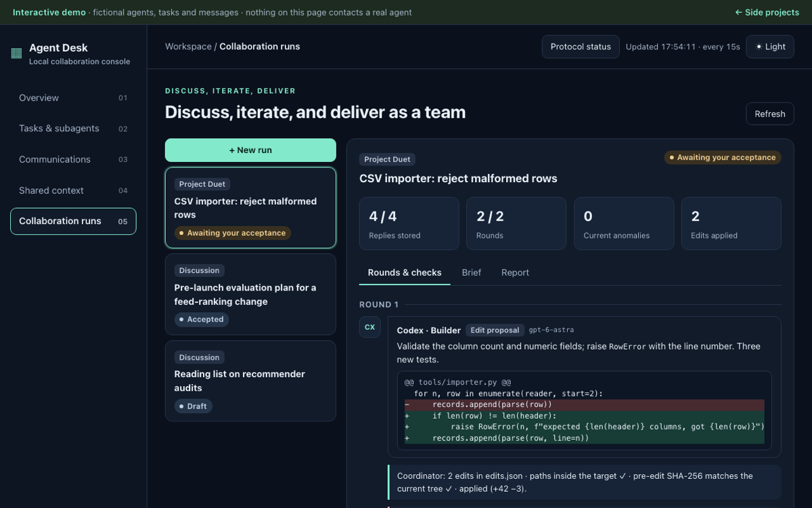This screenshot has height=508, width=812.
Task: Select the CSV importer run card
Action: coord(250,208)
